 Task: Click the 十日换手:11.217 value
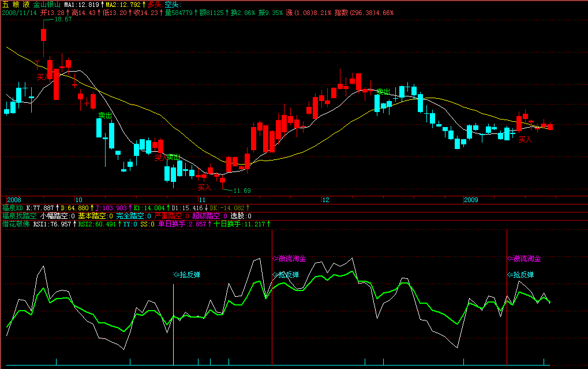[239, 224]
